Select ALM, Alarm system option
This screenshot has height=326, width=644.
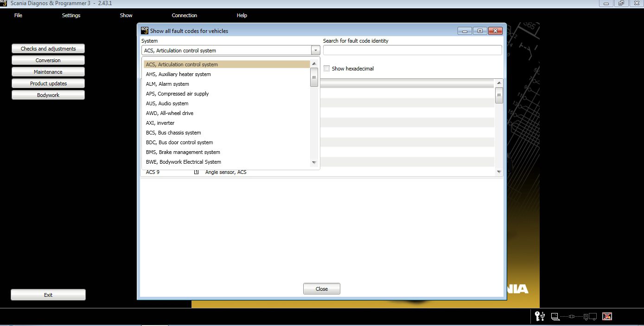226,84
